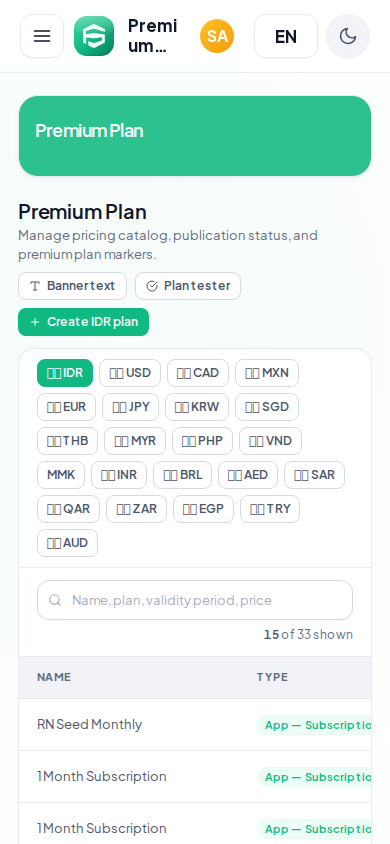The image size is (390, 844).
Task: Click Create IDR plan button
Action: coord(83,322)
